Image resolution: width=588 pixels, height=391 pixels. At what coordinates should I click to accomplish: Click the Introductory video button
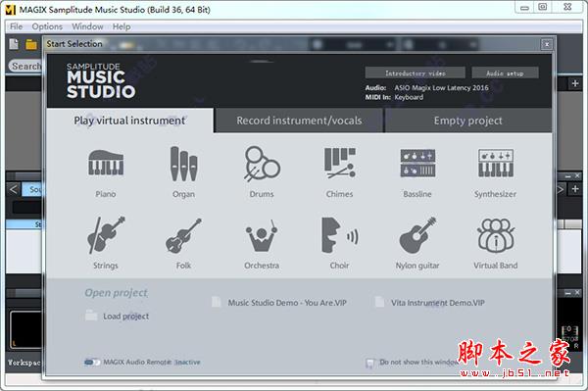(x=416, y=73)
